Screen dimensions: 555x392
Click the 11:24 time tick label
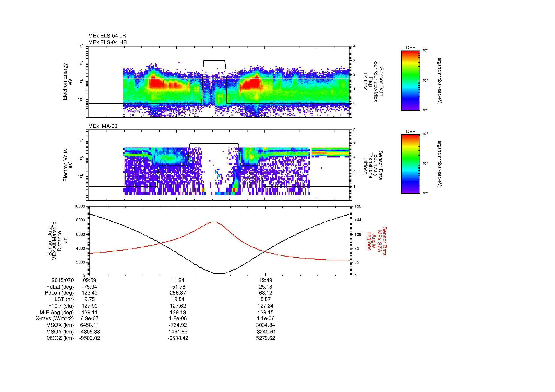[x=178, y=280]
